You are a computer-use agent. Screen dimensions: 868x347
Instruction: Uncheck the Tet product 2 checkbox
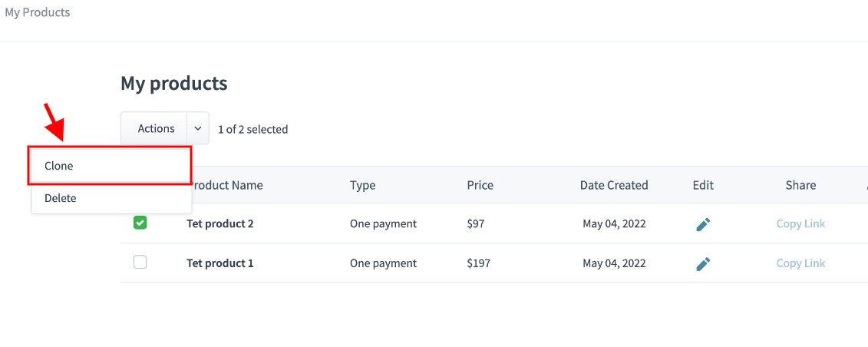pos(140,223)
